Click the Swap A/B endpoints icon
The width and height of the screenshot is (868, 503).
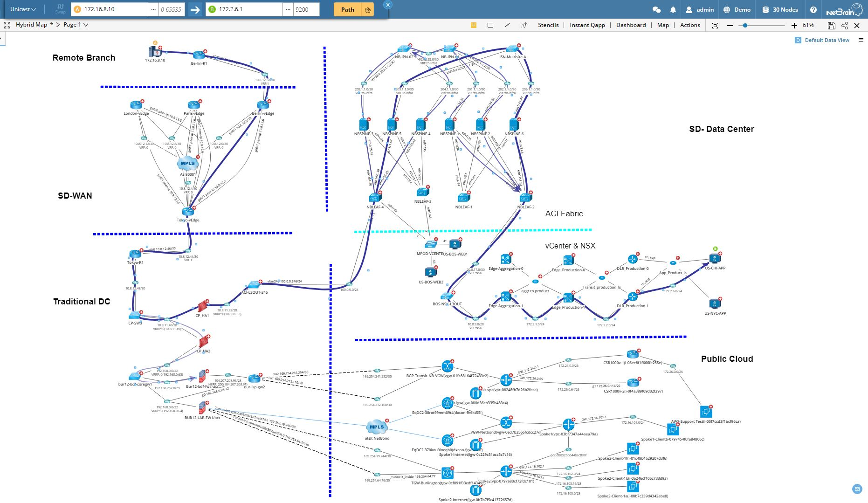pos(60,9)
